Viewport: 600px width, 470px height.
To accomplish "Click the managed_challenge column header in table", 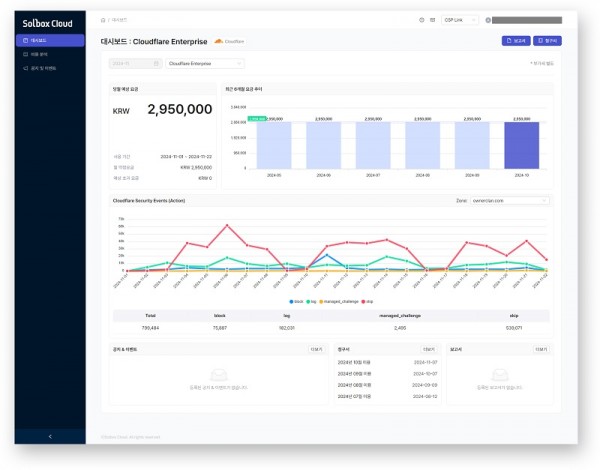I will pos(400,316).
